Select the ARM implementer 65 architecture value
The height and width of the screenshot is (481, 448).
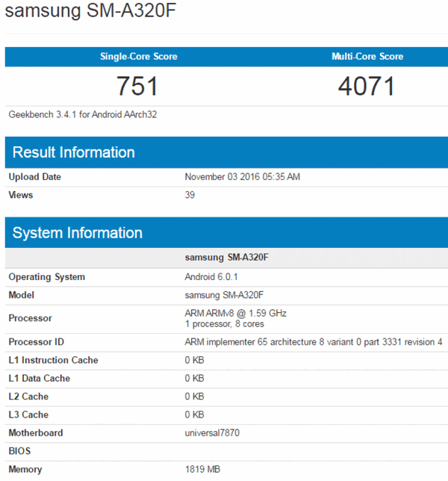(314, 342)
